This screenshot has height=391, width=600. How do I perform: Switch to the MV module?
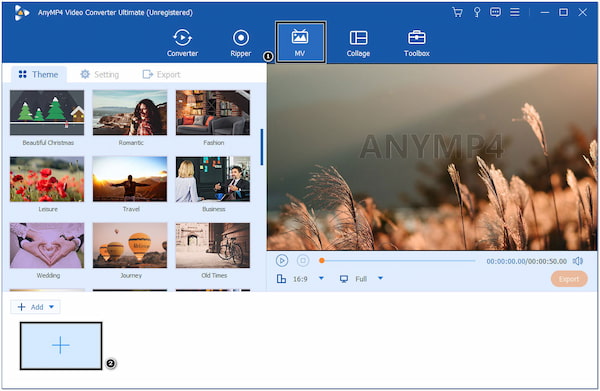(300, 42)
